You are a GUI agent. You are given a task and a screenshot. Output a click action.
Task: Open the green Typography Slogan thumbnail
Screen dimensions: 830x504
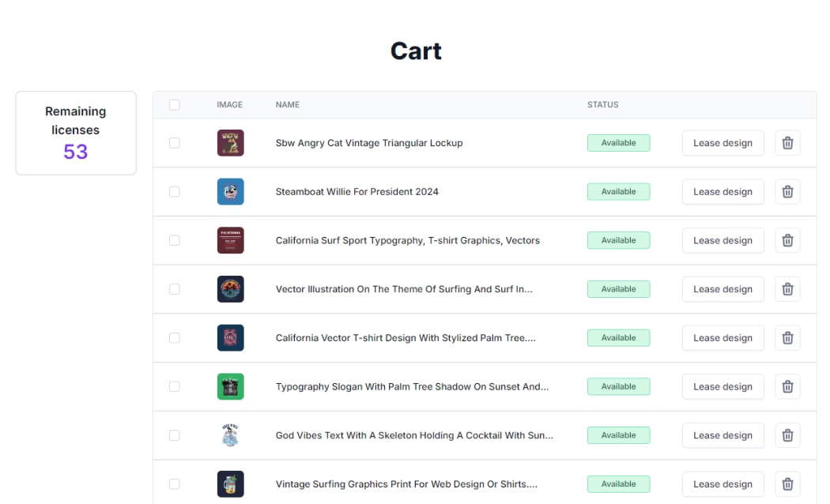230,386
